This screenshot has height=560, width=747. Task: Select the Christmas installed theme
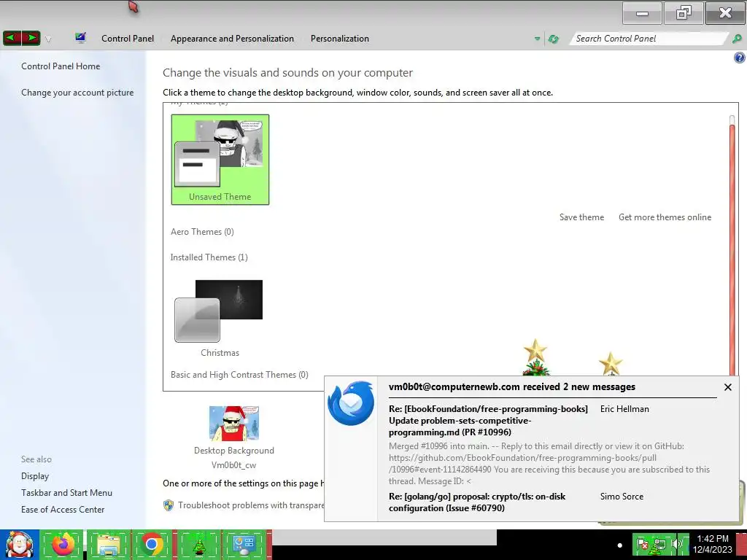[220, 319]
